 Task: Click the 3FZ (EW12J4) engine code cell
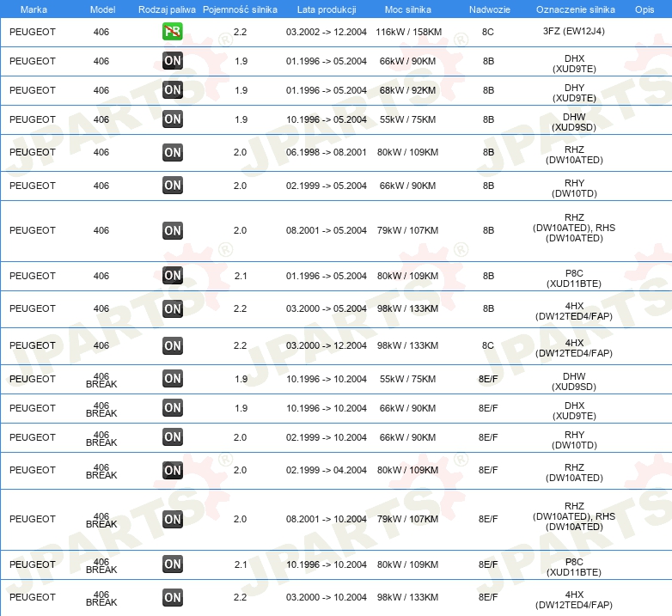(x=574, y=31)
